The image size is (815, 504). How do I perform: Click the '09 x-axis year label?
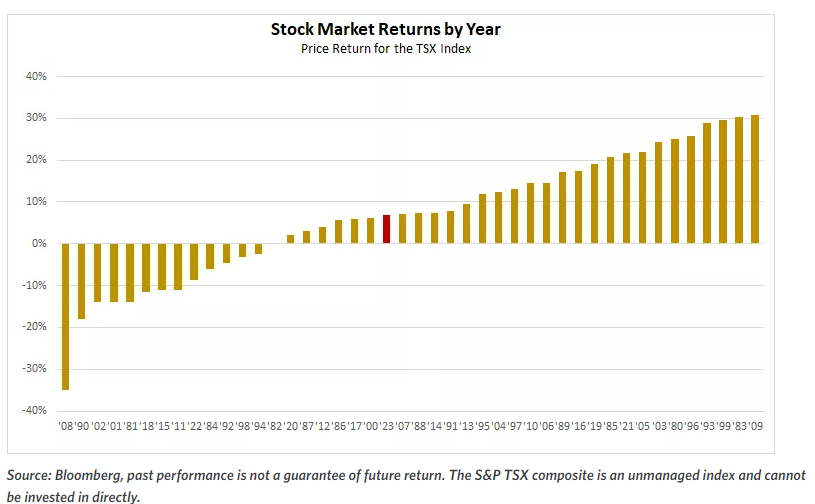click(755, 427)
